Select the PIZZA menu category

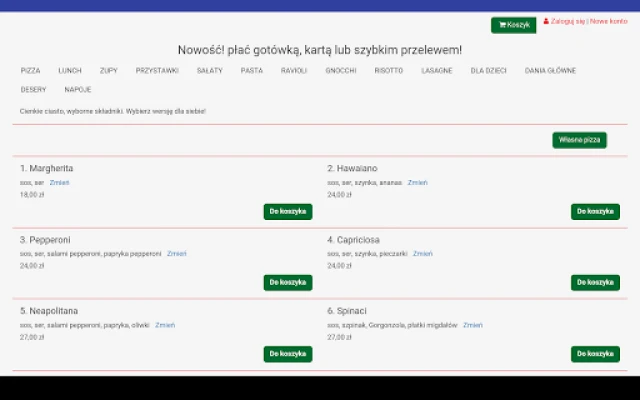point(30,71)
